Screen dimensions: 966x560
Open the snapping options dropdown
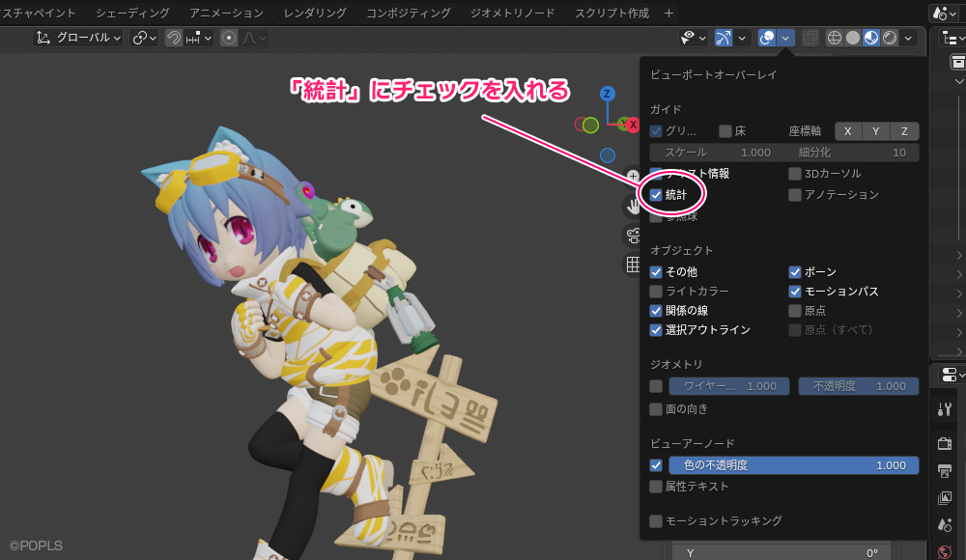pyautogui.click(x=198, y=39)
